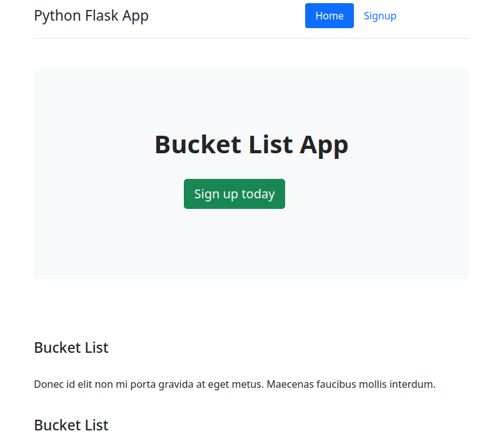The height and width of the screenshot is (446, 504).
Task: Click the Python Flask App brand title
Action: click(91, 16)
